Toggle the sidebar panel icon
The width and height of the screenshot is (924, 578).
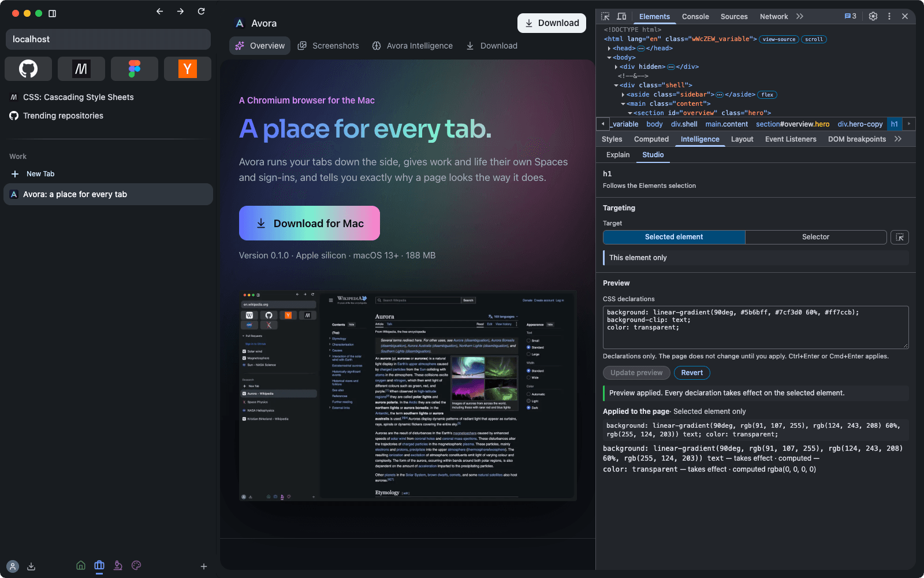[x=53, y=13]
